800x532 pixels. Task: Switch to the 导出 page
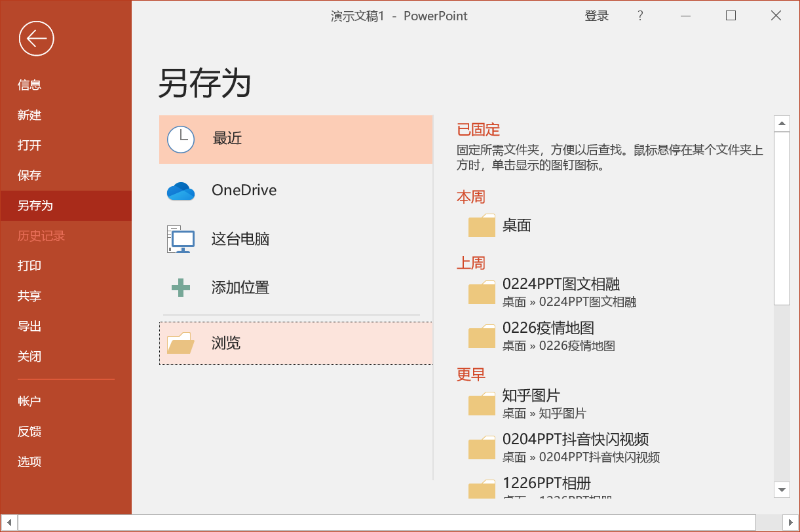pos(29,326)
